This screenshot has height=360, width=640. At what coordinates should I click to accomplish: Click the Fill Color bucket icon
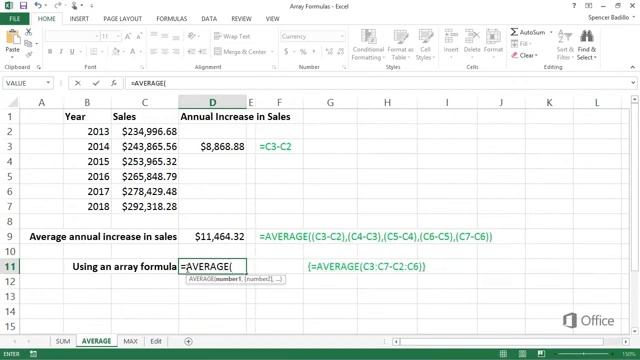[x=116, y=52]
